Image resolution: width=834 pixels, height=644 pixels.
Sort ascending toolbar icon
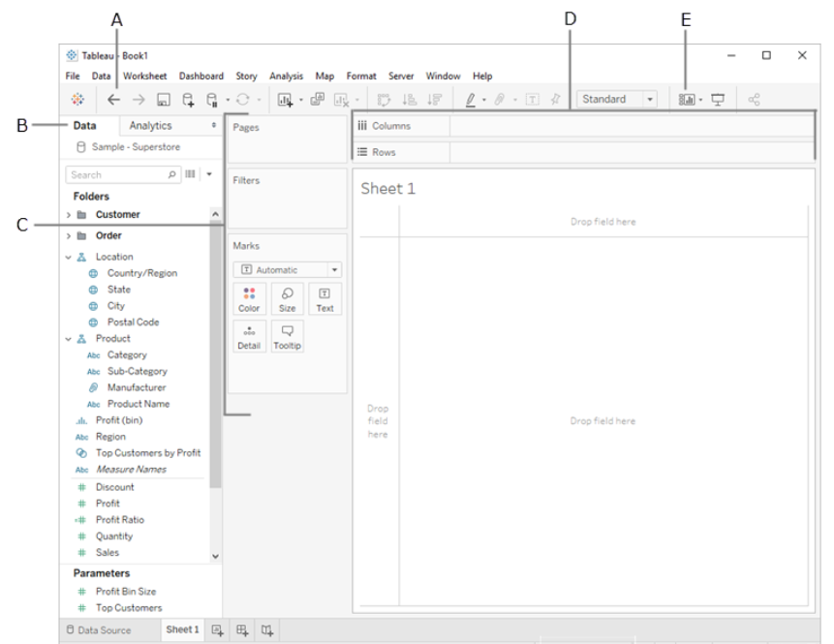tap(409, 100)
